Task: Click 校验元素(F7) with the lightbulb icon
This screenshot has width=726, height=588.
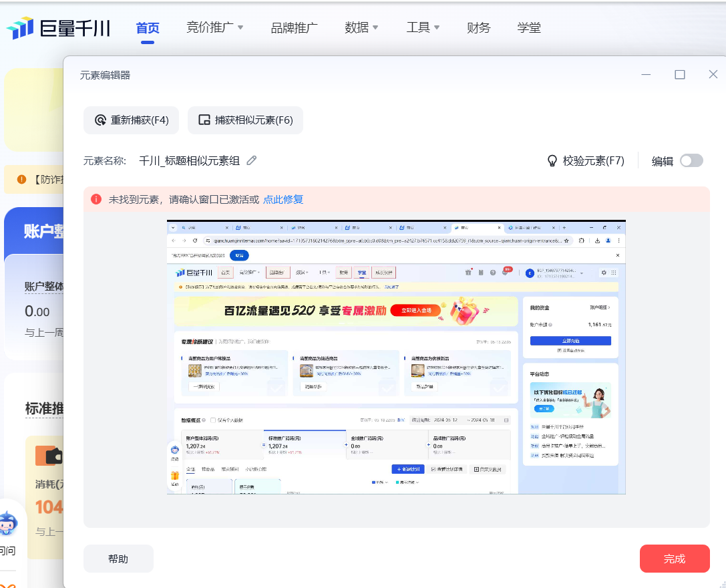Action: click(586, 160)
